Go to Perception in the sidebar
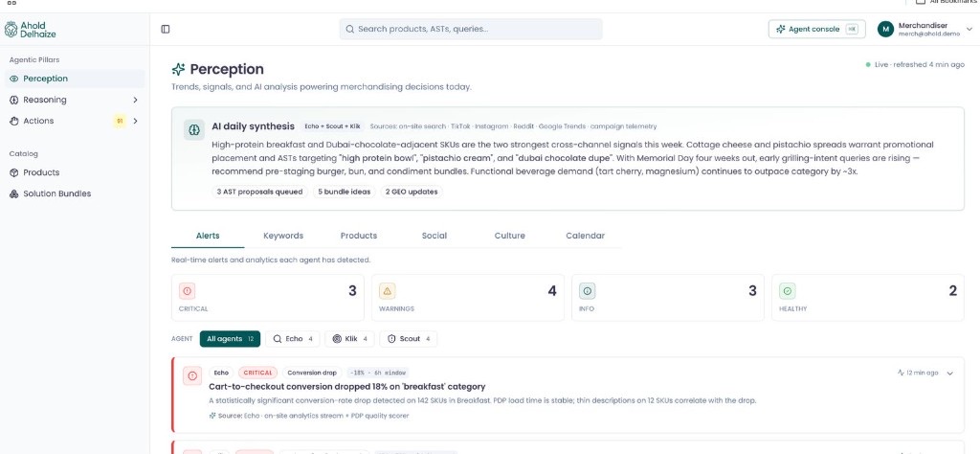 [x=75, y=79]
